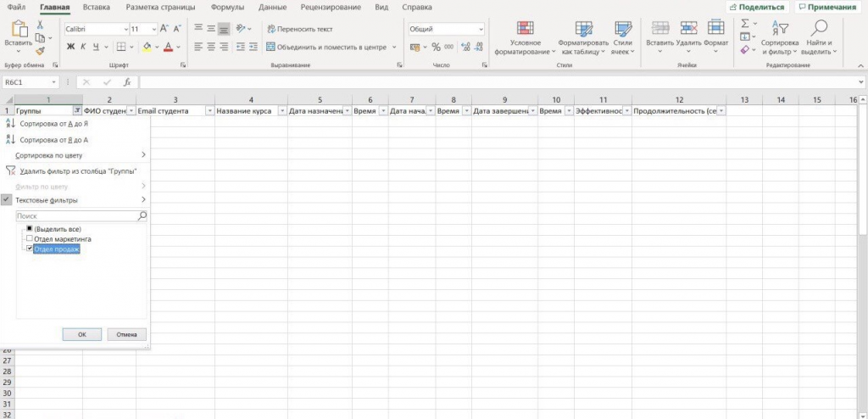Click the filter Поиск search field
Viewport: 868px width, 419px height.
pos(82,216)
